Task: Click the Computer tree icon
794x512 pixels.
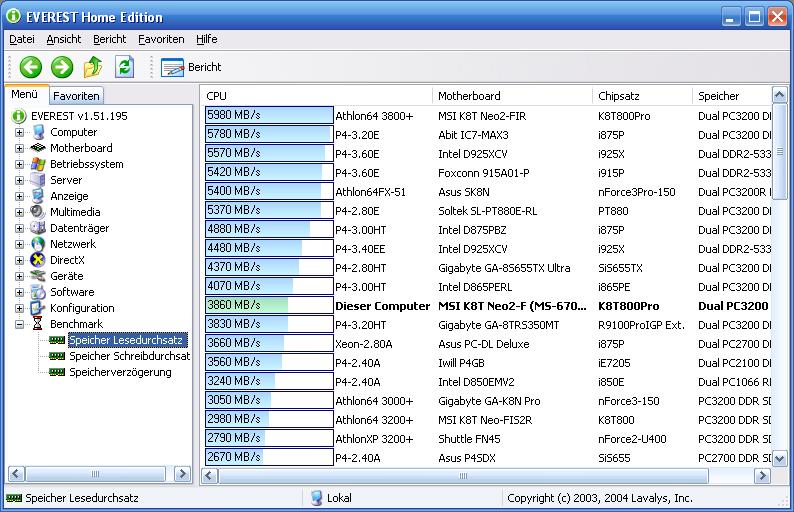Action: [x=38, y=132]
